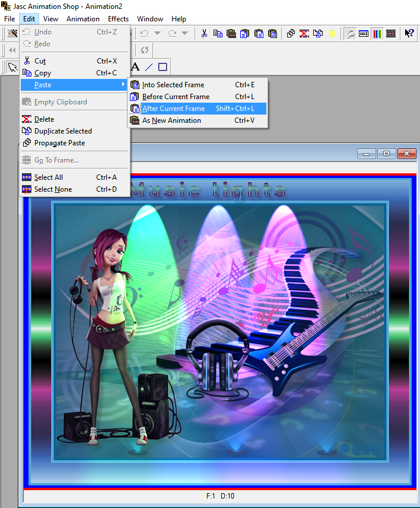Open the Effects menu in the menu bar

(x=118, y=19)
